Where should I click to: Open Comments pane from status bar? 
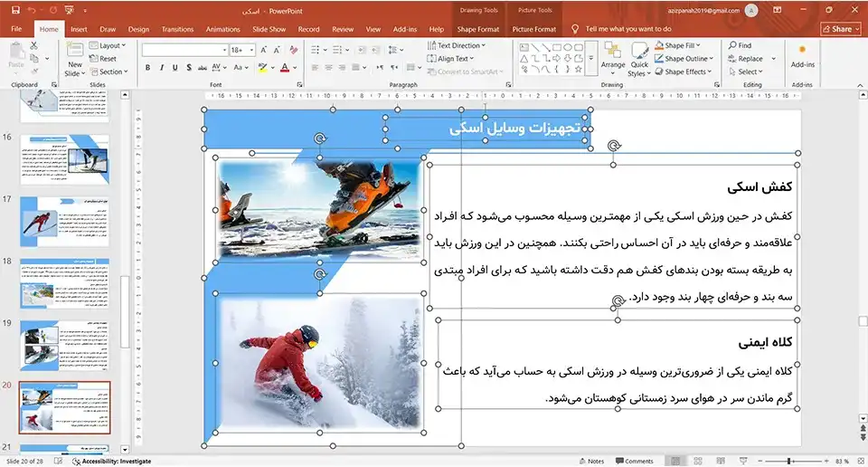point(635,461)
